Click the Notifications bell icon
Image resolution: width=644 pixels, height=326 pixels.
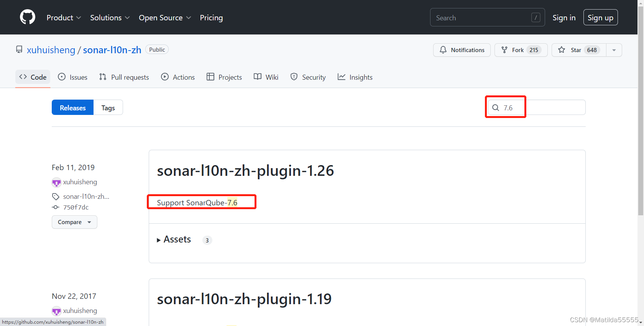[x=443, y=50]
